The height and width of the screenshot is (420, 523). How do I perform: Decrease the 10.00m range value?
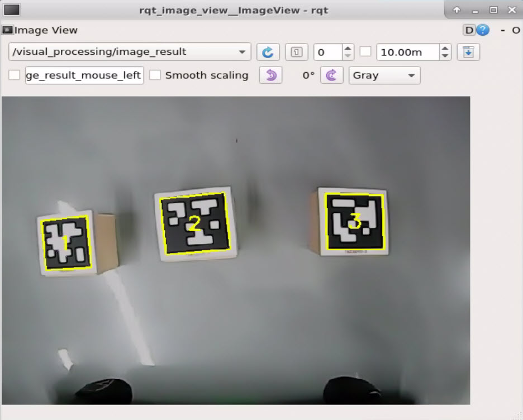445,56
